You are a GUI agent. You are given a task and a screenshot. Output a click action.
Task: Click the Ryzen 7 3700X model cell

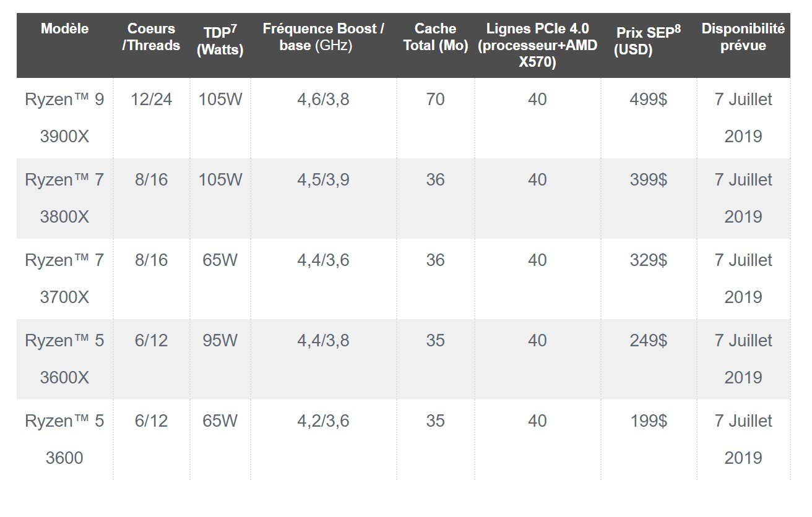(64, 278)
